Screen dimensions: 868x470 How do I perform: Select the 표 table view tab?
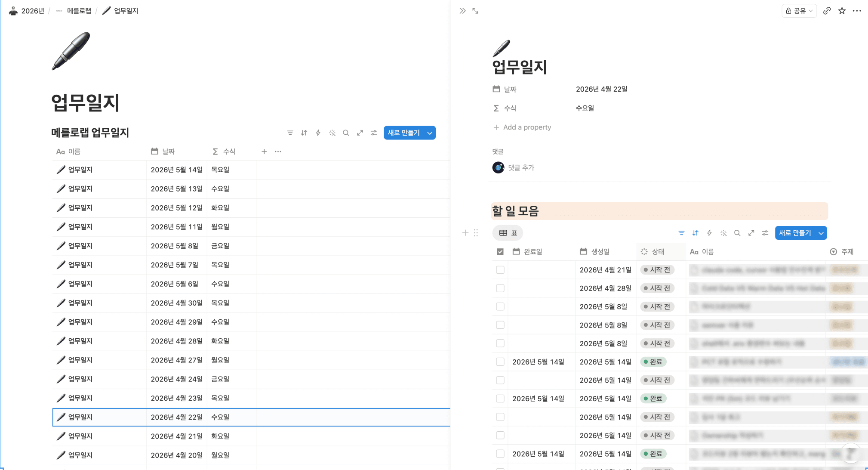tap(508, 233)
